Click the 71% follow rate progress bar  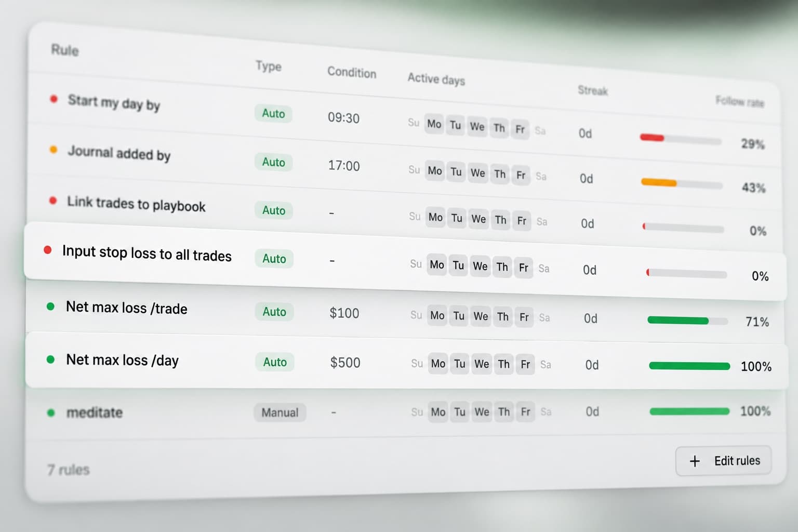tap(687, 321)
